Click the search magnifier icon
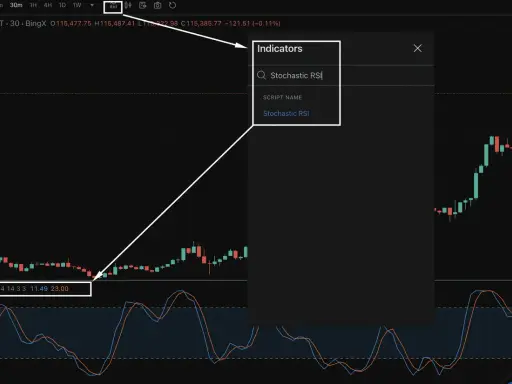This screenshot has width=512, height=384. pyautogui.click(x=261, y=75)
